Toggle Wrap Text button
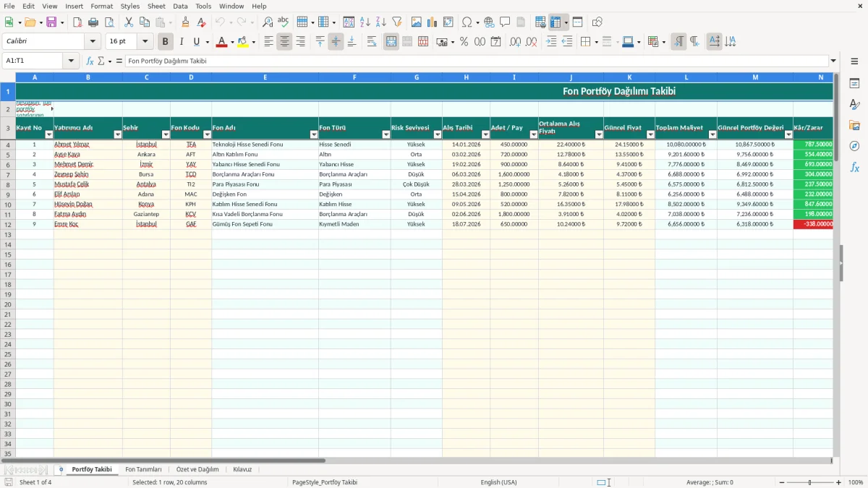 click(x=372, y=42)
